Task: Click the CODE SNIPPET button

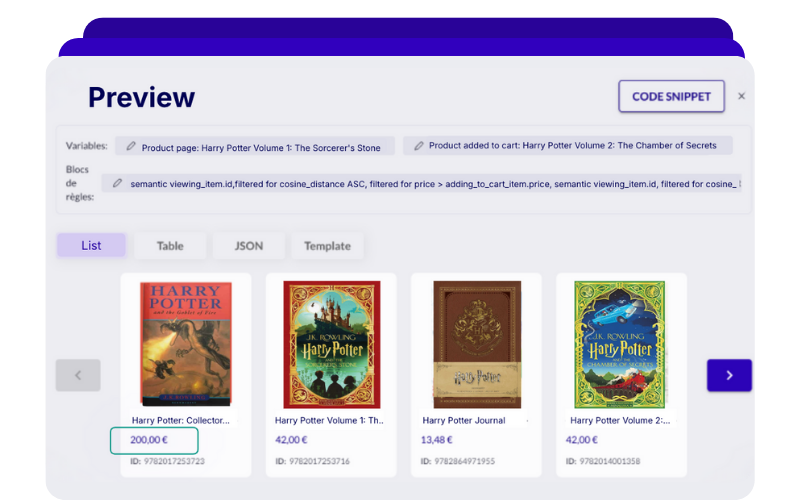Action: [x=671, y=96]
